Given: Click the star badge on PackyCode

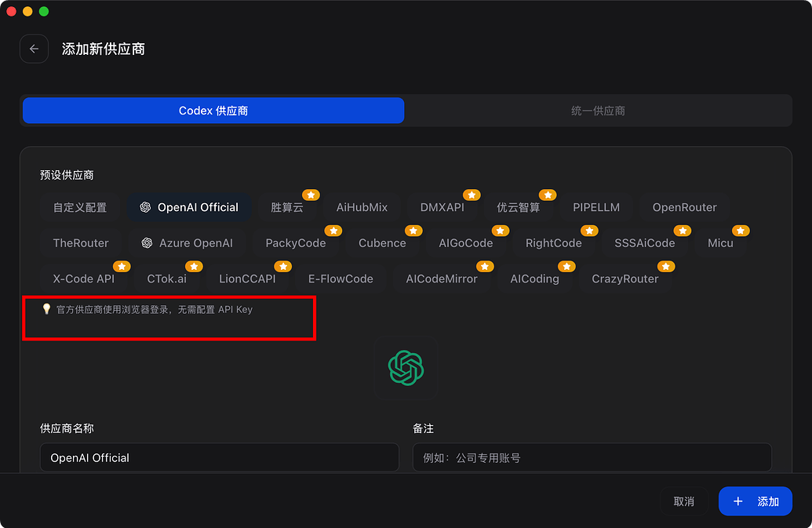Looking at the screenshot, I should pos(333,231).
